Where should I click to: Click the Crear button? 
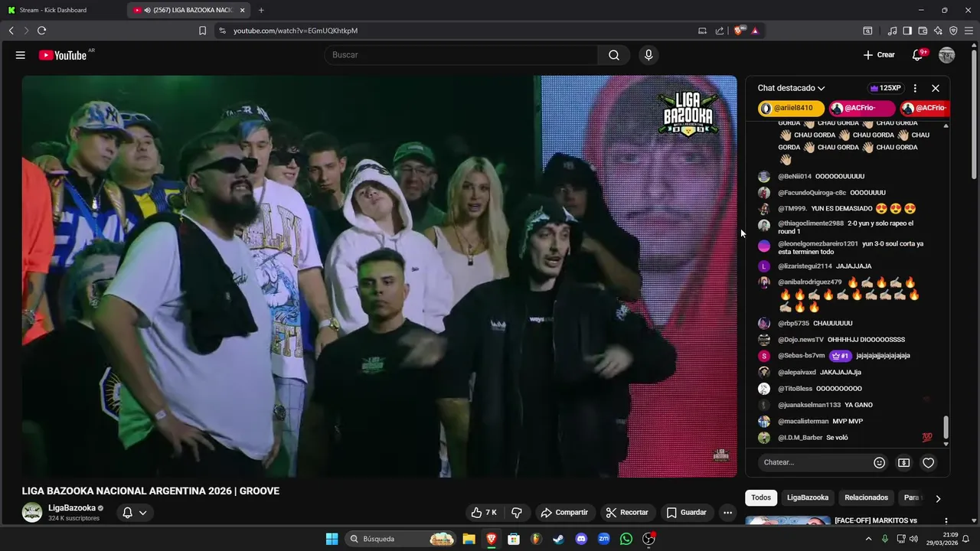click(879, 55)
